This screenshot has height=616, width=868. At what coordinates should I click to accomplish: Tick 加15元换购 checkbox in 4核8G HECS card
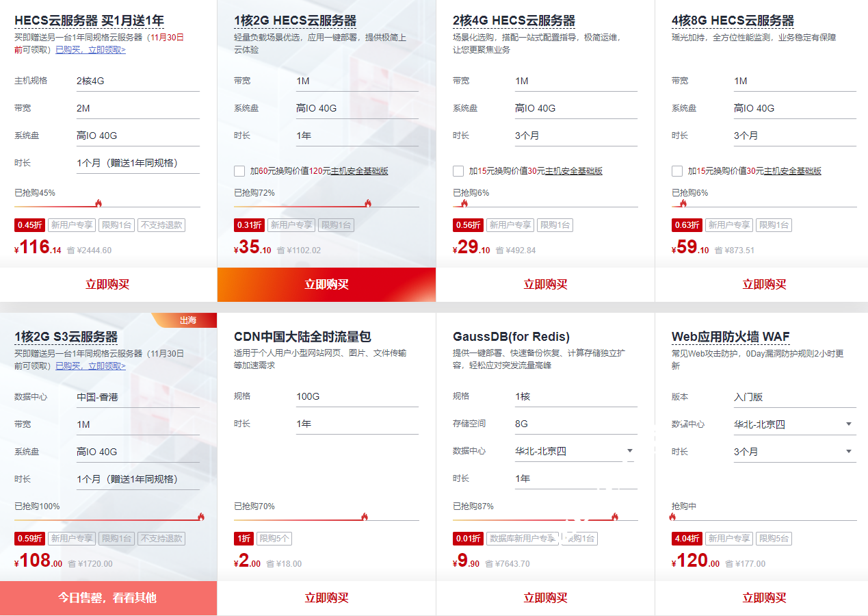[x=677, y=171]
